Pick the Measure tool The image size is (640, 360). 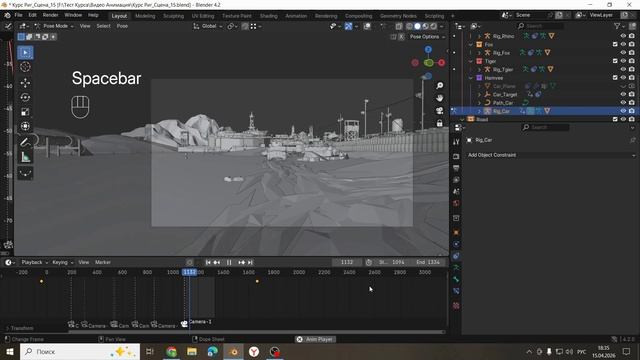25,157
